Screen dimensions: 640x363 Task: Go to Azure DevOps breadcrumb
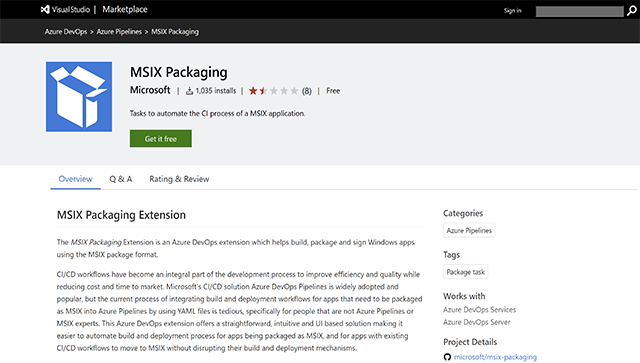tap(66, 31)
